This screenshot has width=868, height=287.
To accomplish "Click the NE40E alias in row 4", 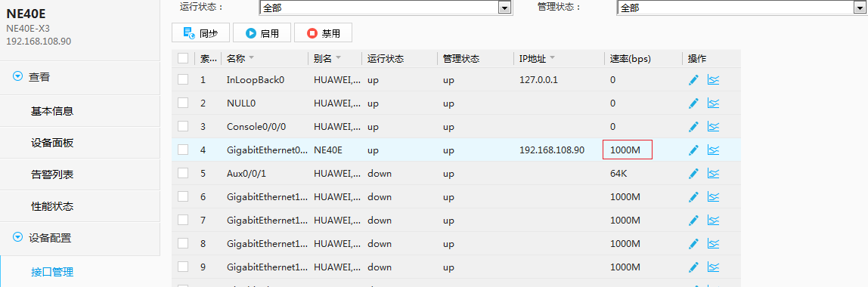I will click(327, 150).
